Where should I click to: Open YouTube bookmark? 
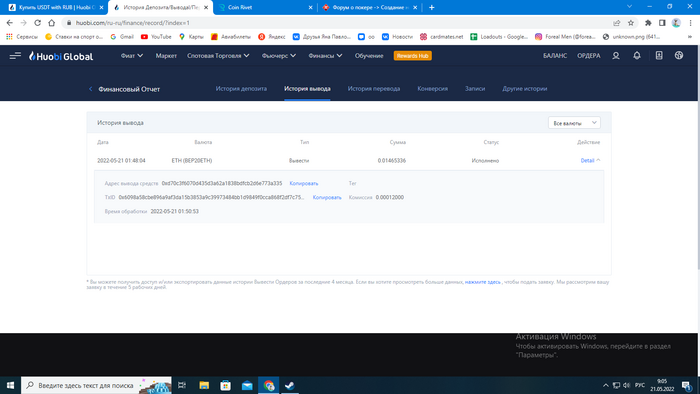pos(156,37)
